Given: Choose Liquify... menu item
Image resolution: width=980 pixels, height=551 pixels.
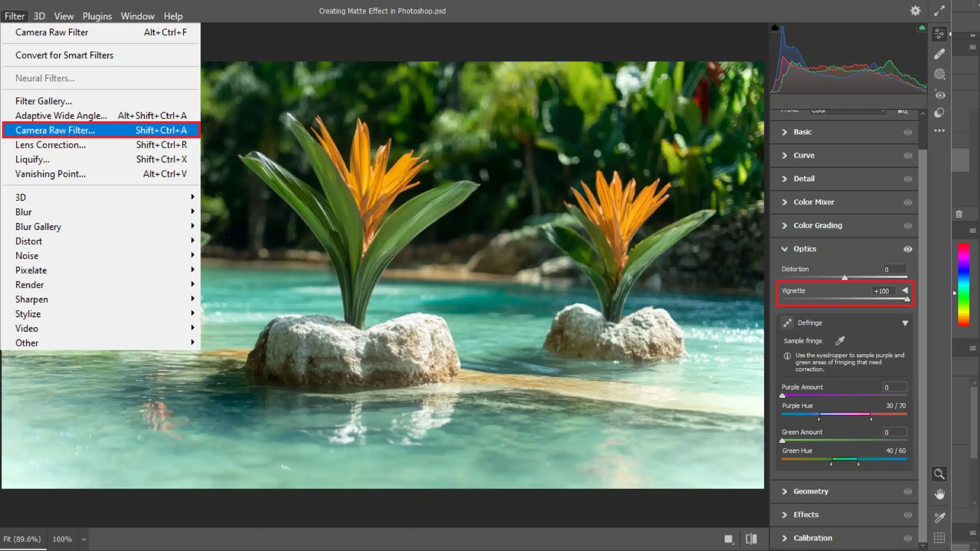Looking at the screenshot, I should click(101, 159).
